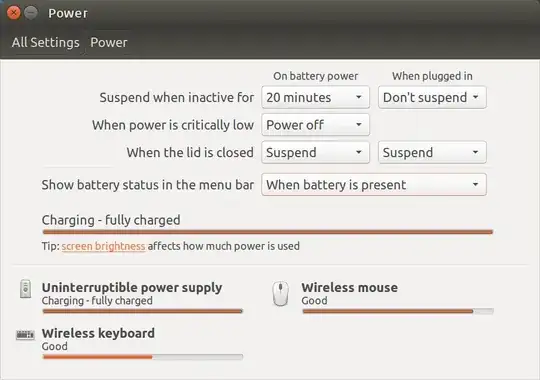Click the UPS charge level bar
Viewport: 540px width, 380px height.
[143, 311]
